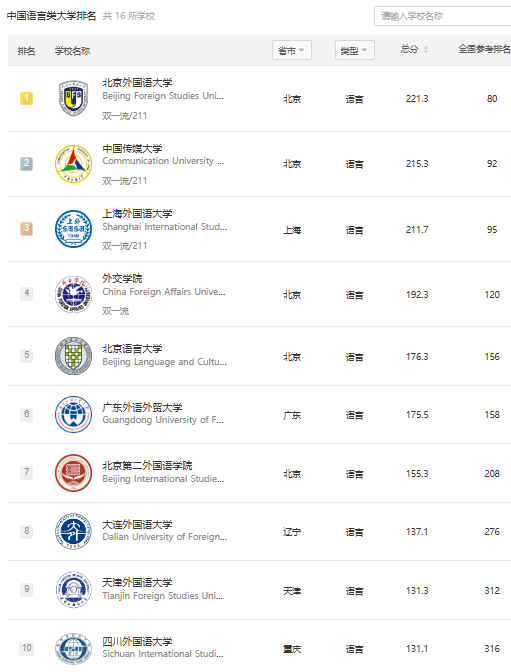
Task: Click Beijing Foreign Studies University logo
Action: (73, 98)
